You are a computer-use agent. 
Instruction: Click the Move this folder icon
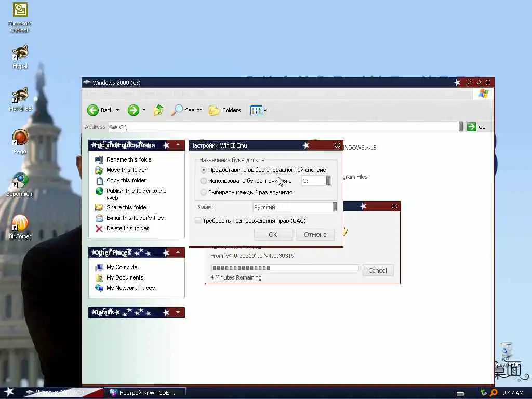(99, 170)
